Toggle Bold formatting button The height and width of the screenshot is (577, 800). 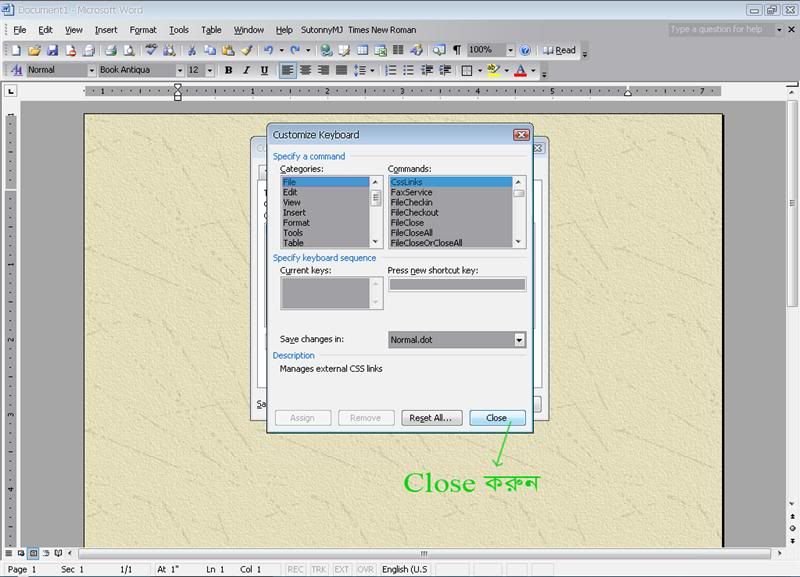pos(229,71)
